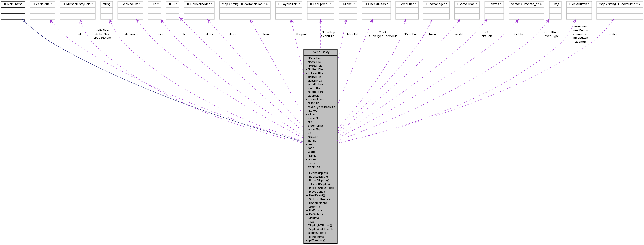Select the TGLabel * node
The width and height of the screenshot is (644, 245).
[348, 10]
